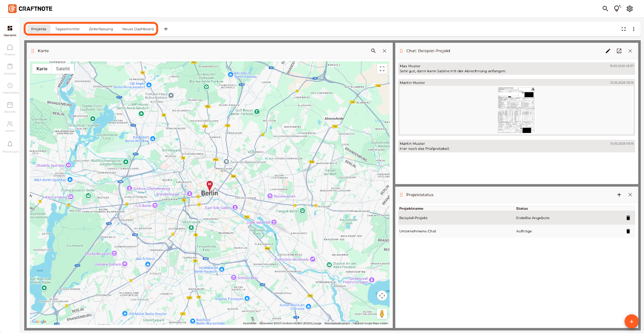Close the Chat: Beispiel-Projekt widget
The image size is (644, 333).
(630, 51)
